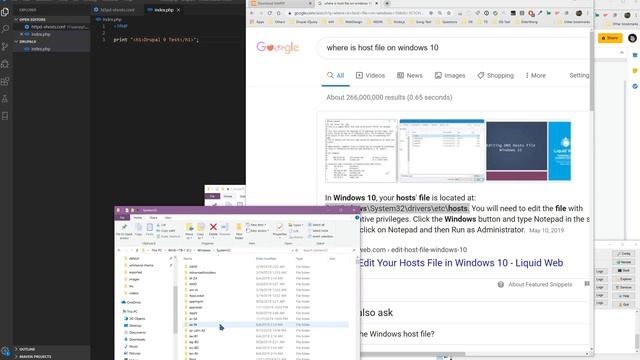Open the file explorer dialog thumbnail in snippet
The width and height of the screenshot is (640, 360).
click(442, 151)
